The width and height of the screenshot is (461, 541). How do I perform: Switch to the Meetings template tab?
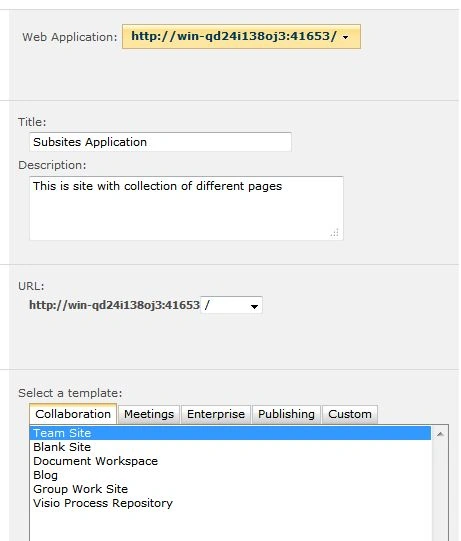(149, 414)
